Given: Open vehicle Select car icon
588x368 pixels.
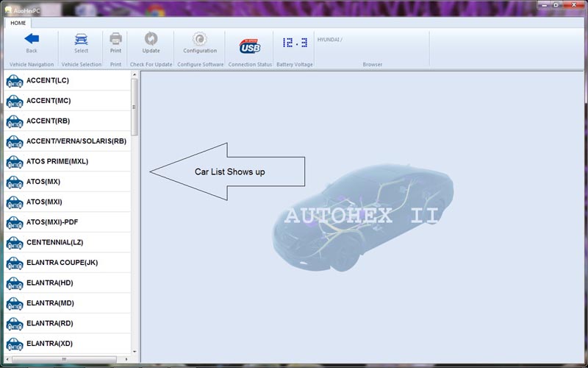Looking at the screenshot, I should click(x=81, y=39).
